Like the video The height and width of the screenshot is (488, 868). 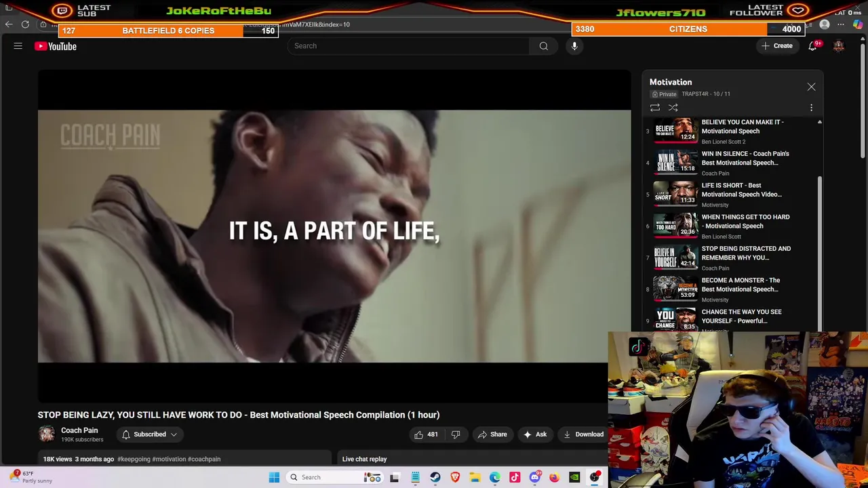[x=427, y=434]
